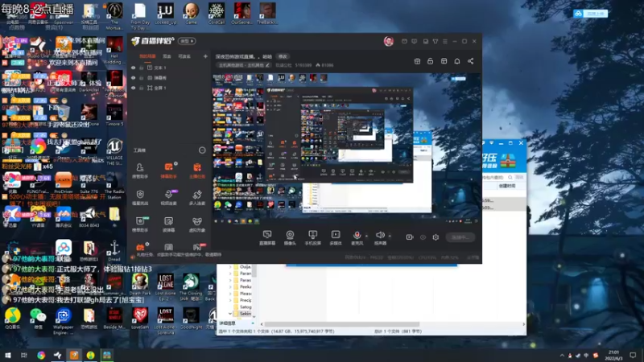Open the 虚拟形象 tool in the streaming toolbox

[197, 224]
